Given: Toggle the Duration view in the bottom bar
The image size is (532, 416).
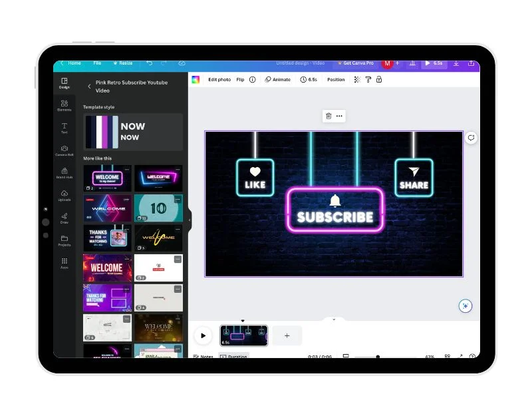Looking at the screenshot, I should (234, 357).
